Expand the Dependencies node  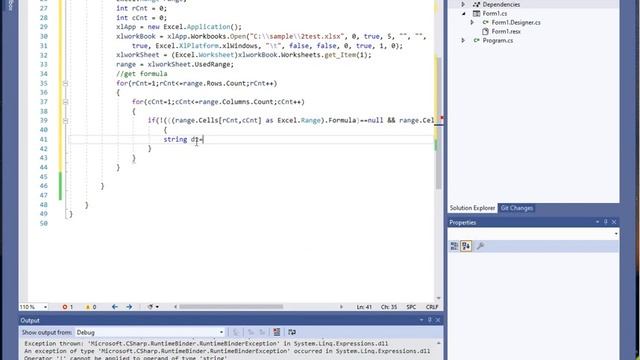463,4
